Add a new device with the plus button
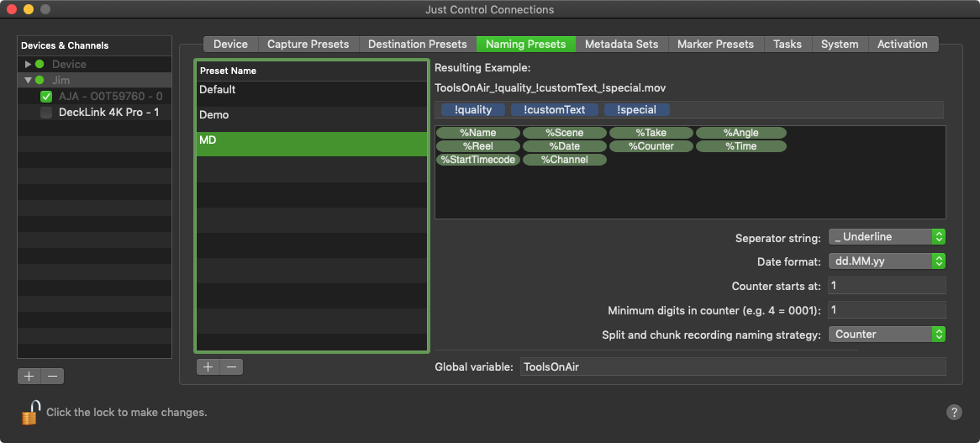Image resolution: width=980 pixels, height=443 pixels. (x=29, y=376)
